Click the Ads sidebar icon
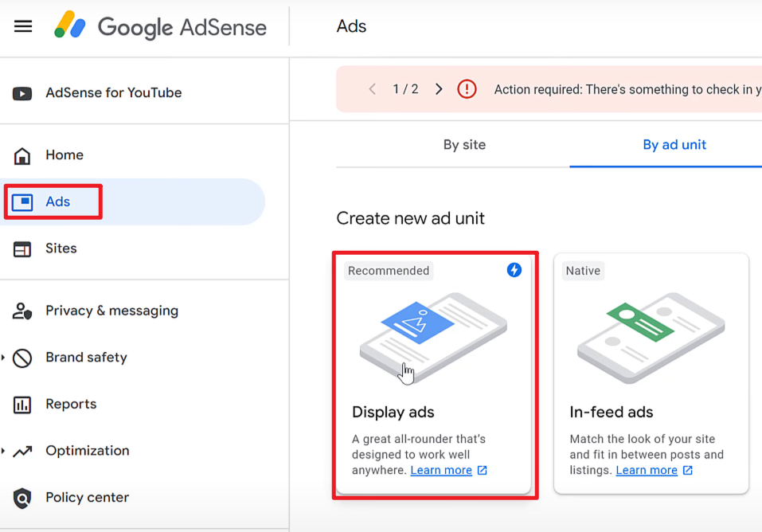The image size is (762, 532). tap(22, 201)
